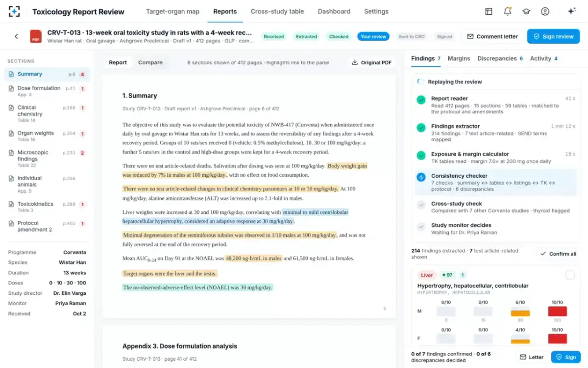Open the Dashboard tab
Image resolution: width=588 pixels, height=368 pixels.
coord(334,11)
